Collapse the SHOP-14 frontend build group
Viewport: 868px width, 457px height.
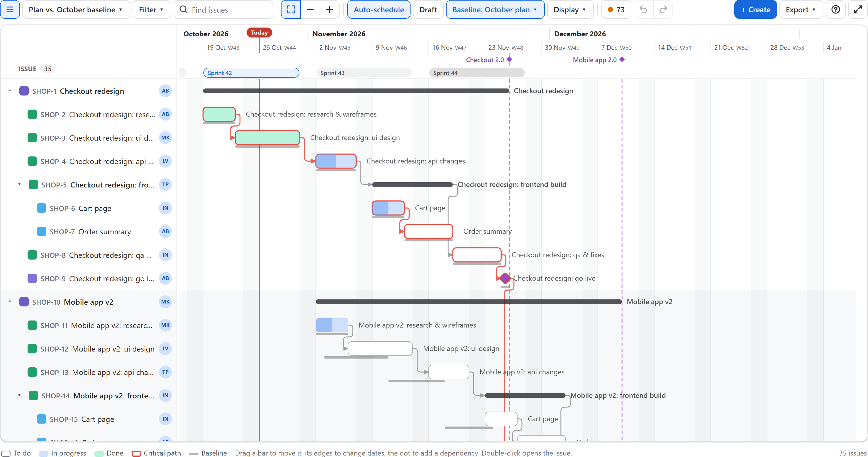coord(20,395)
